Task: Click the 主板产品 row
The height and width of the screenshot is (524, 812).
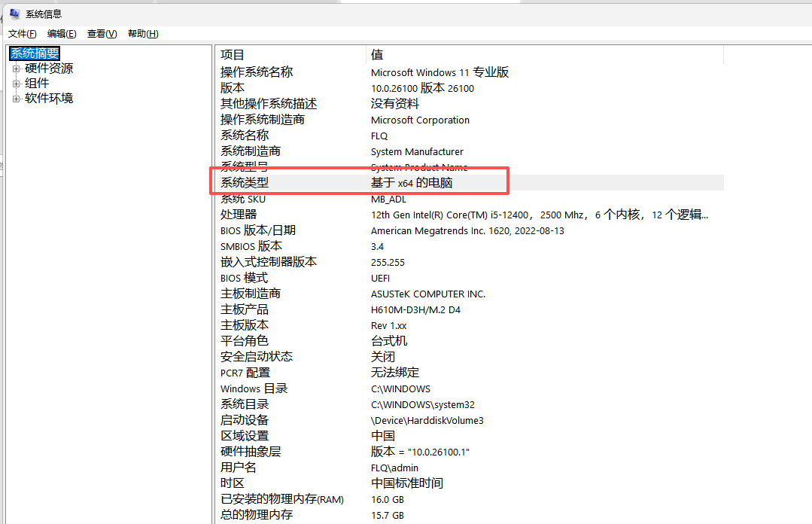Action: pyautogui.click(x=245, y=309)
